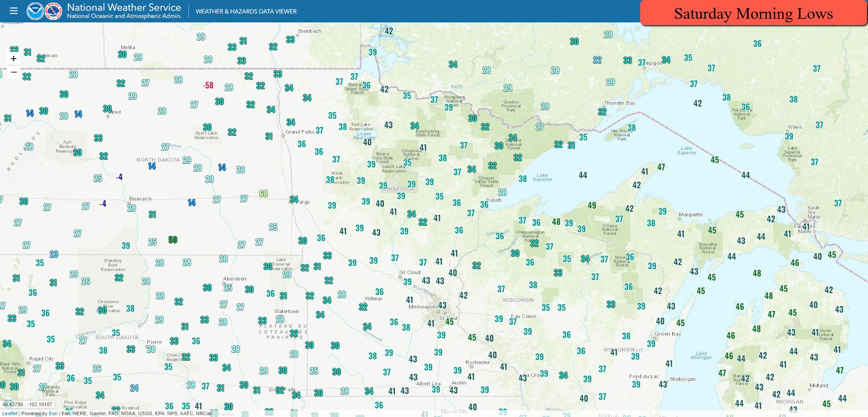This screenshot has width=868, height=417.
Task: Click the map coordinates readout box
Action: [27, 404]
